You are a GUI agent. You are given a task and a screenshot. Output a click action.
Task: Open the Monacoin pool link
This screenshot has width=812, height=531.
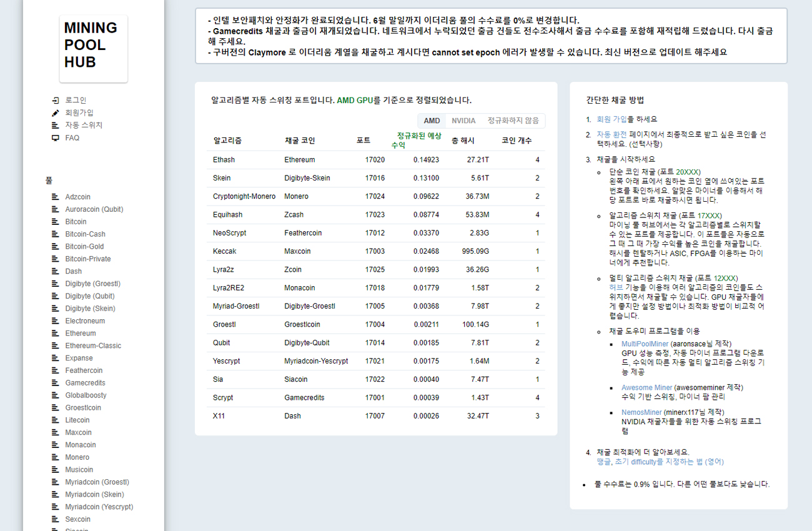pyautogui.click(x=81, y=445)
